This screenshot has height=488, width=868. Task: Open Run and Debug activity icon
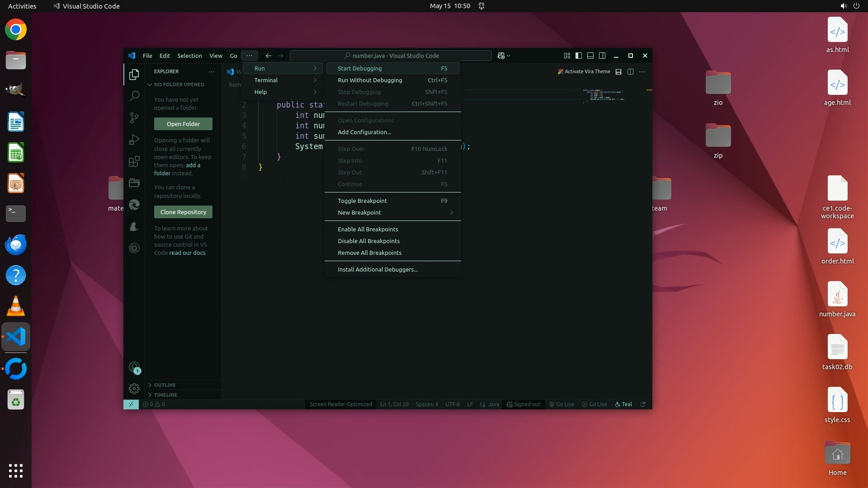pos(134,140)
